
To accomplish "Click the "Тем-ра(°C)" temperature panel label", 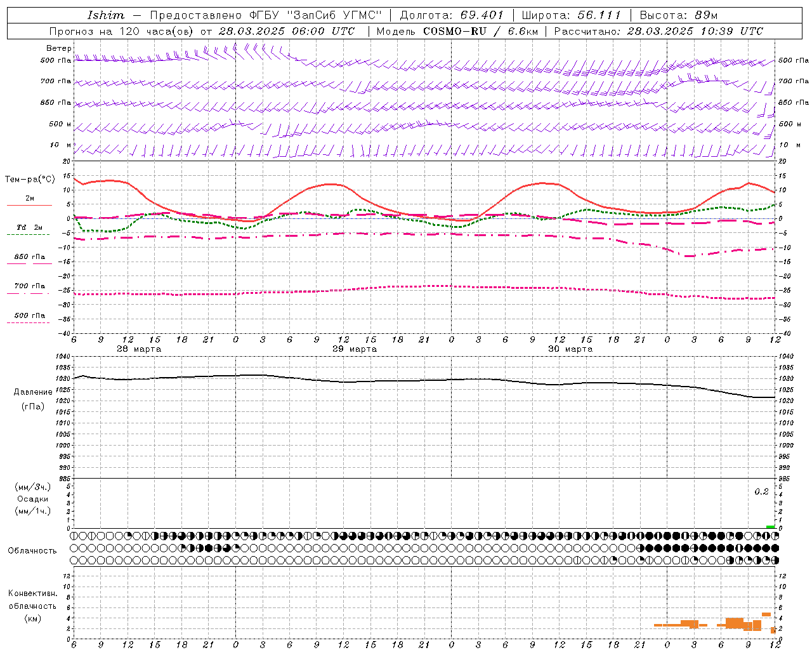I will coord(30,180).
